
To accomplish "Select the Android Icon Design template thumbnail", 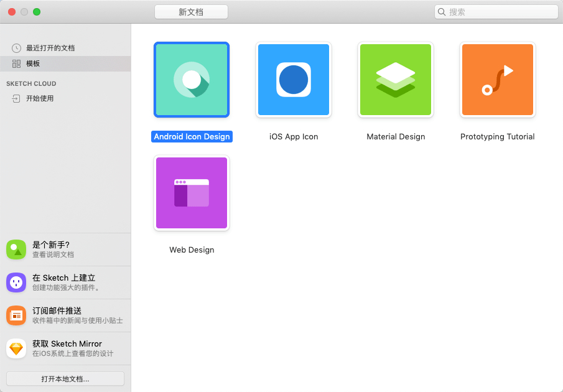I will (x=192, y=80).
